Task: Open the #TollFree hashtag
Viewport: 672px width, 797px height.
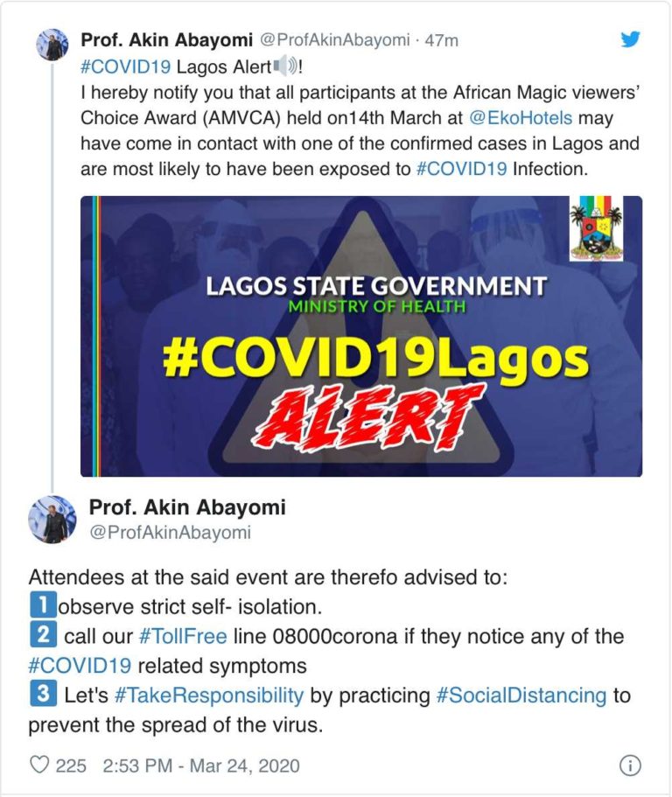Action: [x=182, y=635]
